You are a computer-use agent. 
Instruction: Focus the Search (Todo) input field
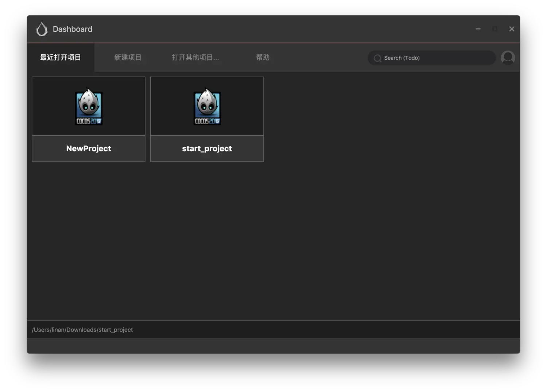pyautogui.click(x=431, y=58)
